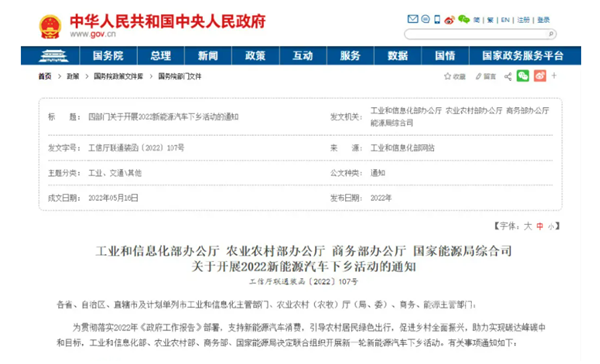Image resolution: width=600 pixels, height=364 pixels.
Task: Set font size to 小 (small)
Action: pyautogui.click(x=551, y=226)
